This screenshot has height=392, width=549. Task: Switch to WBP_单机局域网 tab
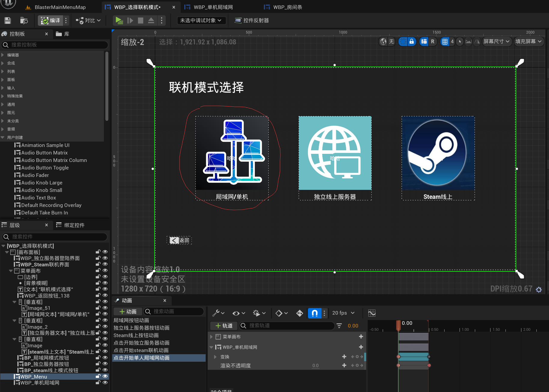click(x=213, y=7)
